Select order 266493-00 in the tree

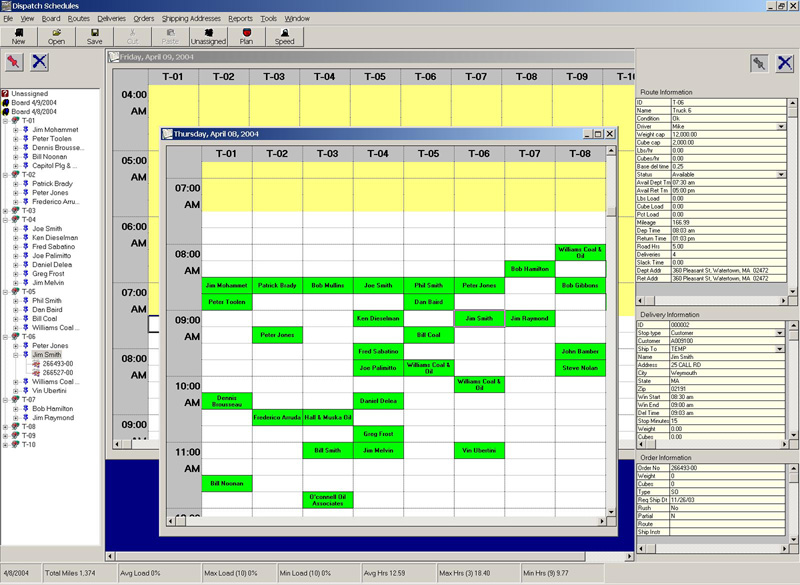[58, 364]
